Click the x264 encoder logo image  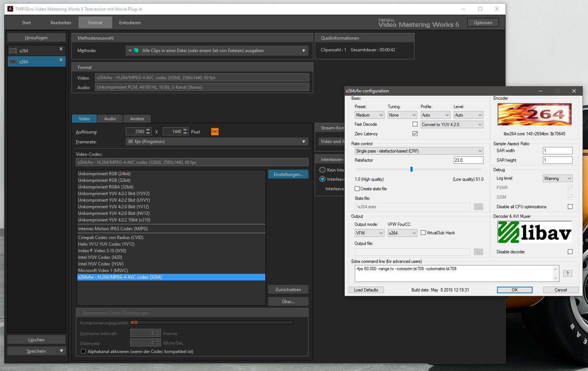(534, 114)
